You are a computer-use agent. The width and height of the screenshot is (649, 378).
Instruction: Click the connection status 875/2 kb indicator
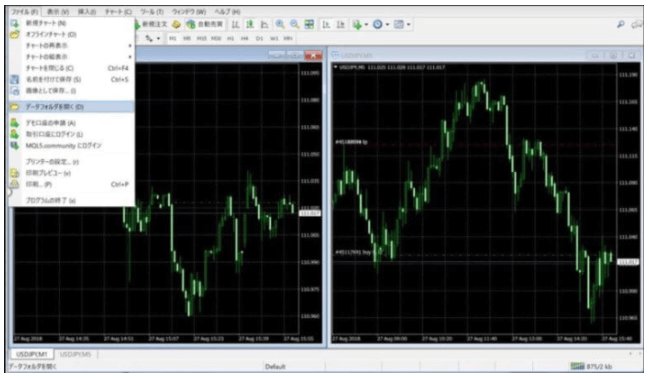pyautogui.click(x=591, y=366)
